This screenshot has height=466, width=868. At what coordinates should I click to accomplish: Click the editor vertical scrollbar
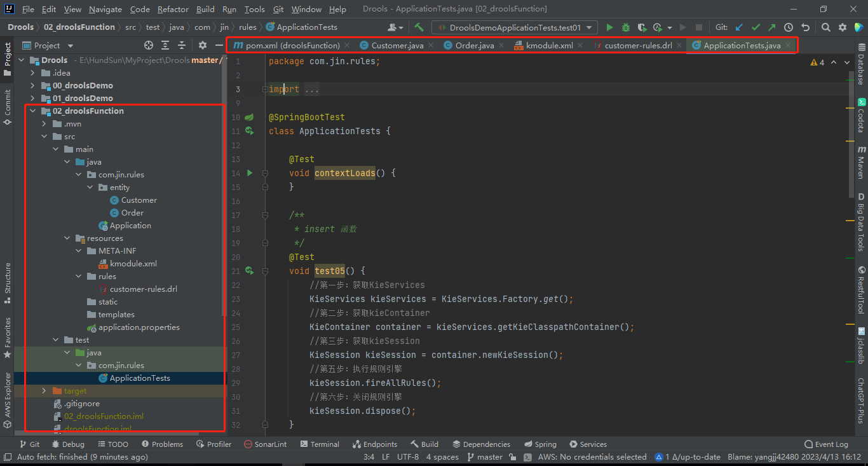851,134
